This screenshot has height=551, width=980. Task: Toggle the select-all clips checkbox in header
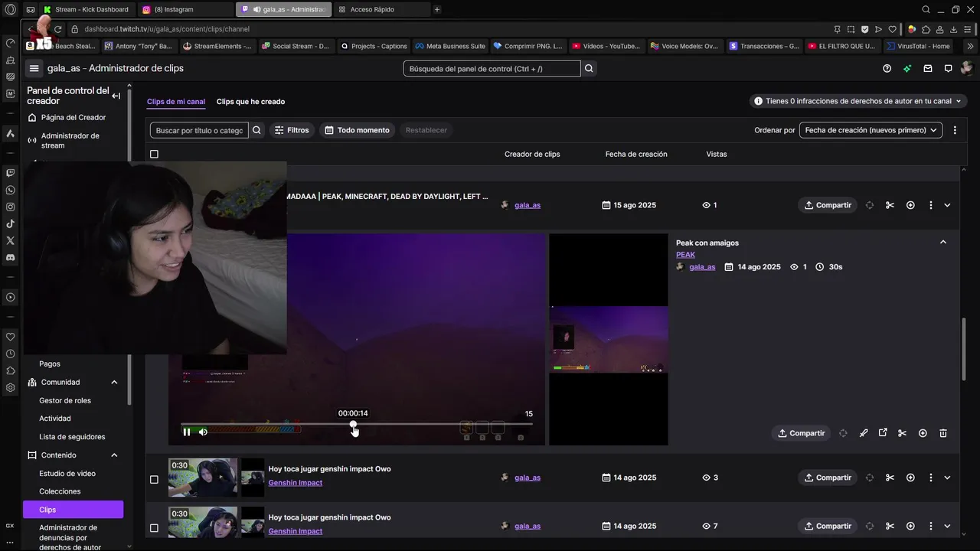[154, 154]
